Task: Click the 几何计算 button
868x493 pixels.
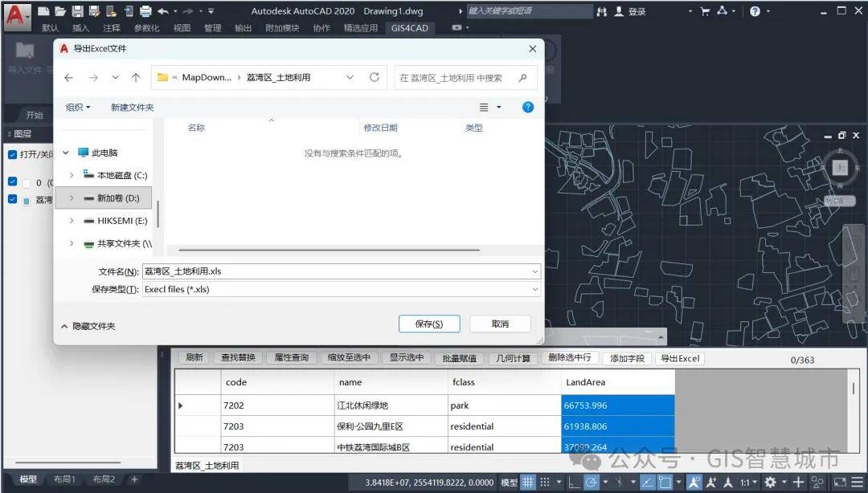Action: (514, 358)
